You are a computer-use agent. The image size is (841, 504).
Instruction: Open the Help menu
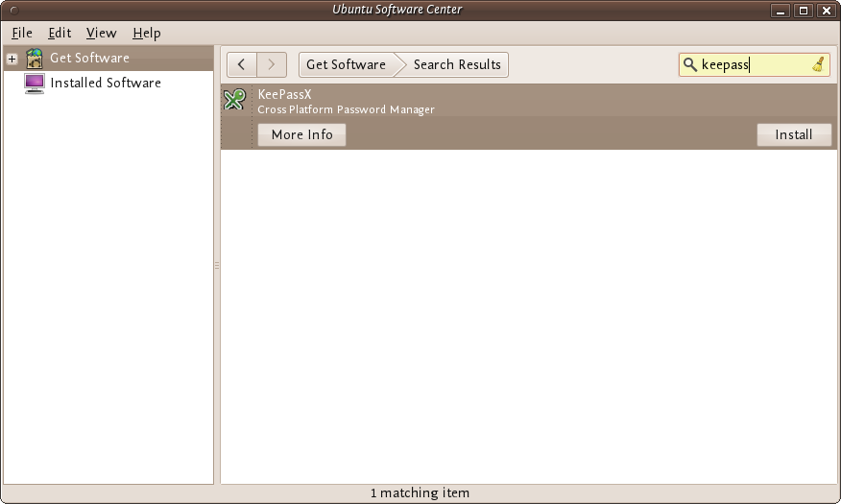(146, 33)
